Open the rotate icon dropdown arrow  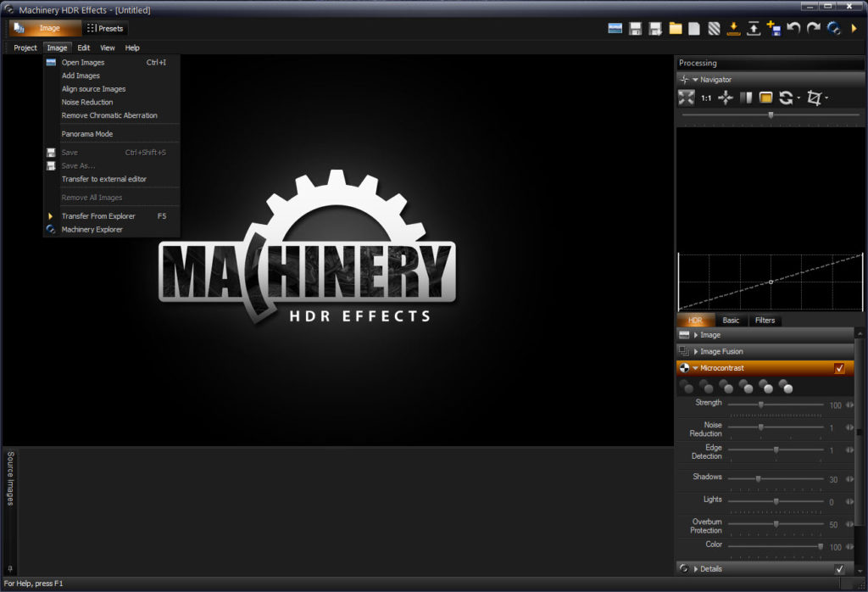point(798,98)
